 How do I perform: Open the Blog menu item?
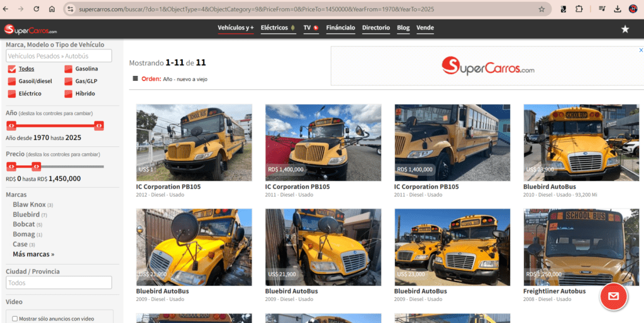403,28
